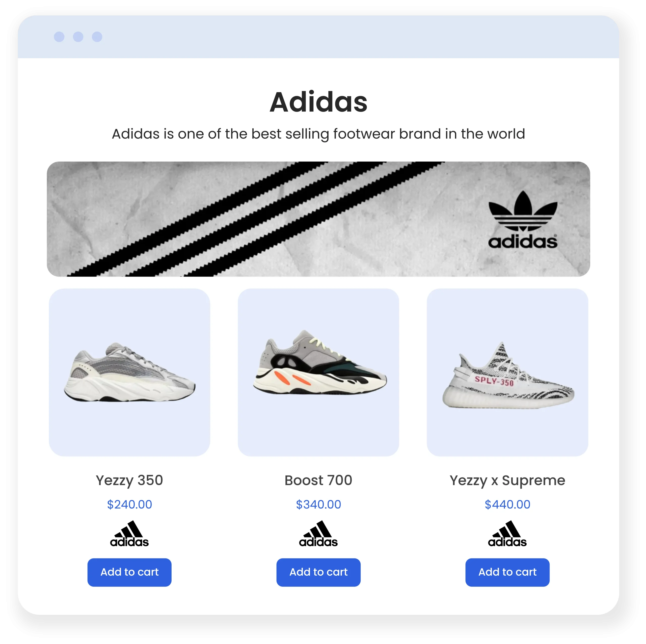The width and height of the screenshot is (646, 644).
Task: Click the middle window dot in title bar
Action: click(x=78, y=37)
